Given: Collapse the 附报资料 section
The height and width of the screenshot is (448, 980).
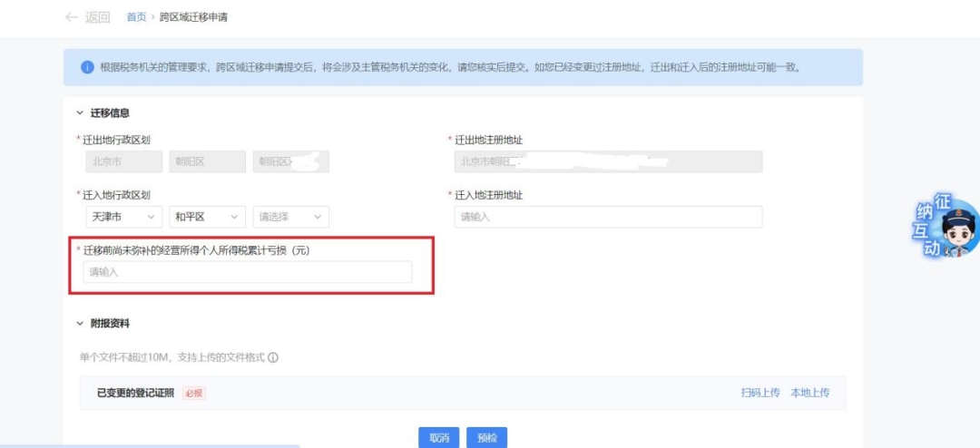Looking at the screenshot, I should point(81,323).
